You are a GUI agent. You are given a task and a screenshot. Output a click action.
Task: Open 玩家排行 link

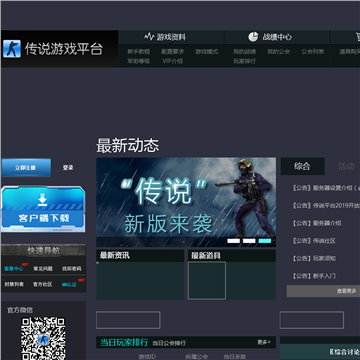[x=245, y=61]
